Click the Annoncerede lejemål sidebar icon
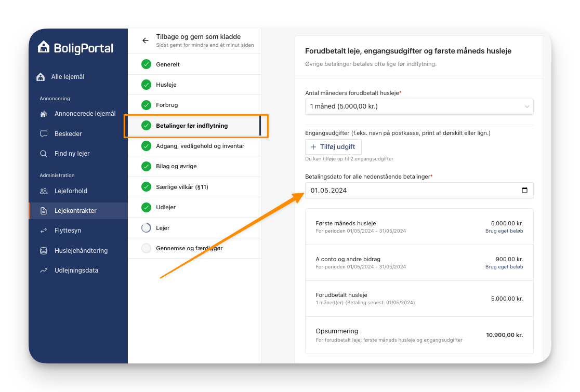580x392 pixels. pos(44,114)
